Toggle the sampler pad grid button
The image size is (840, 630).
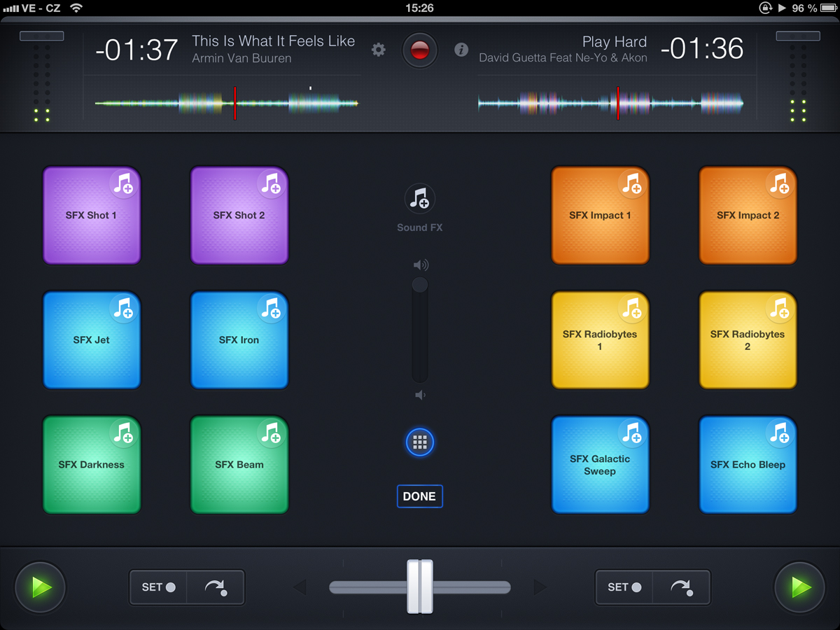[x=420, y=442]
